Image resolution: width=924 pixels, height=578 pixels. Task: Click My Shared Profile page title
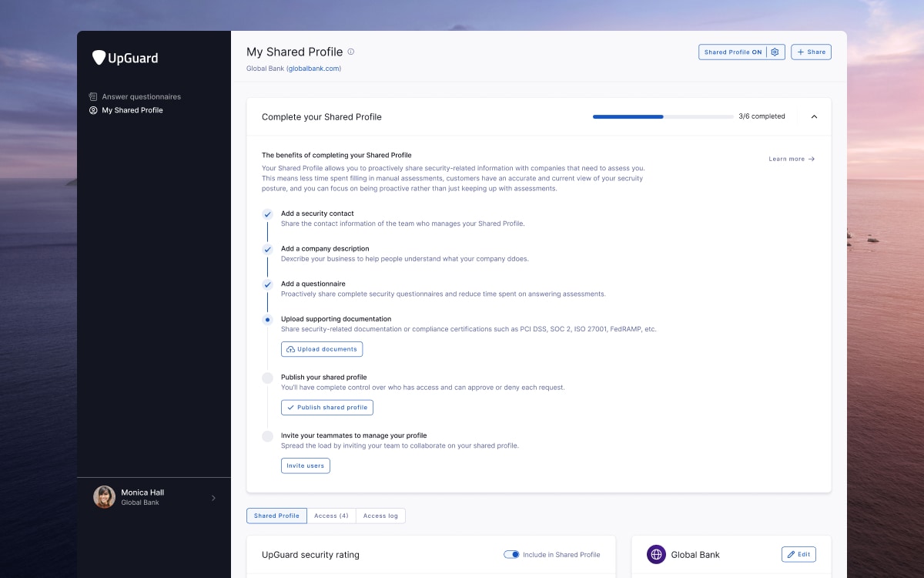click(295, 52)
